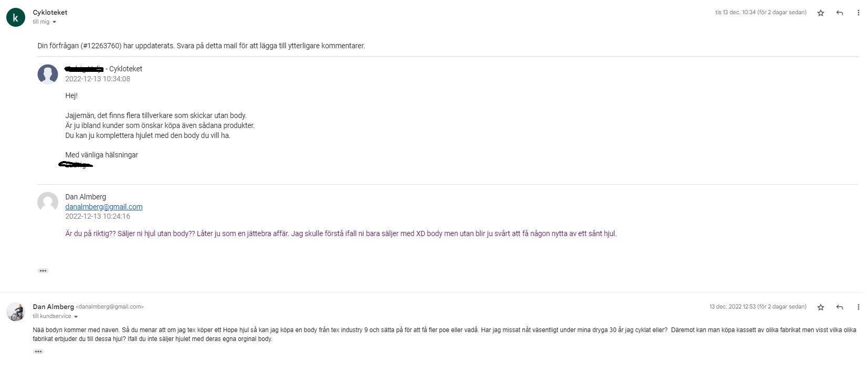Expand the "till kundservice" recipient details
Image resolution: width=868 pixels, height=372 pixels.
pyautogui.click(x=76, y=317)
